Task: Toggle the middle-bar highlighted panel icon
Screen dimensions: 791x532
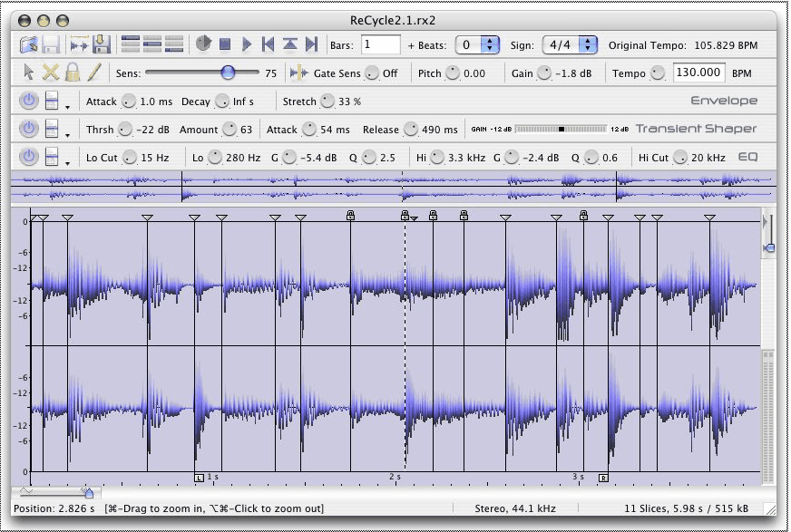Action: click(152, 44)
